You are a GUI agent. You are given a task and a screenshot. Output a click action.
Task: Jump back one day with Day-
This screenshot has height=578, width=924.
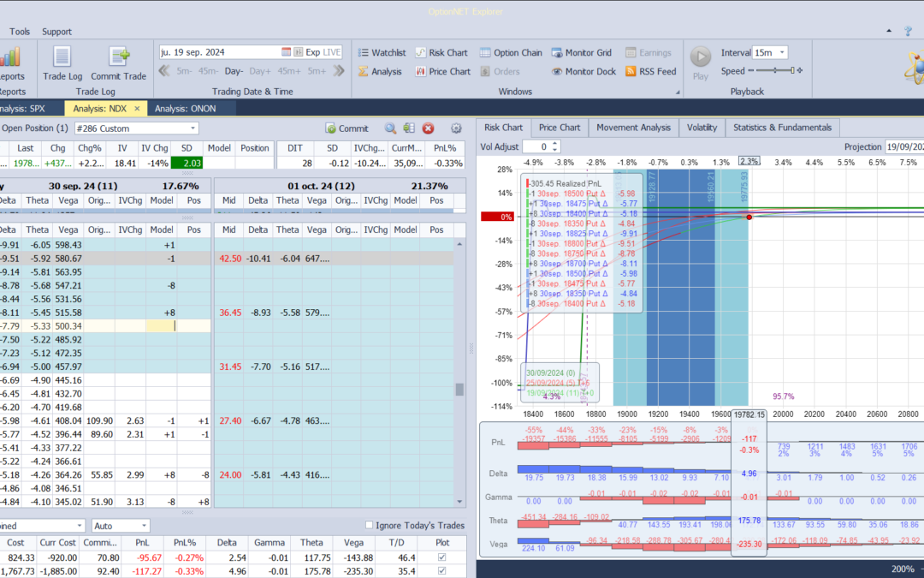pos(234,71)
